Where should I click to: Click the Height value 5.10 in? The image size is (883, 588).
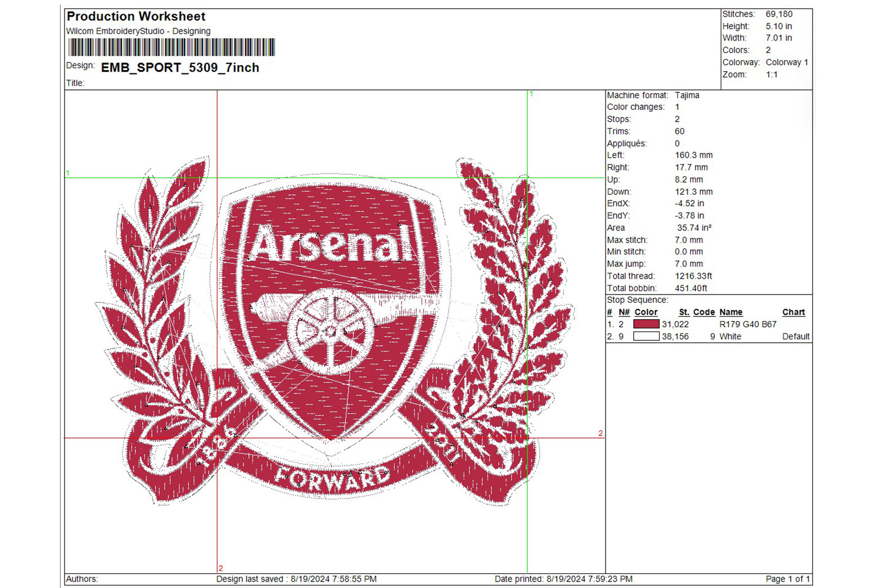779,26
